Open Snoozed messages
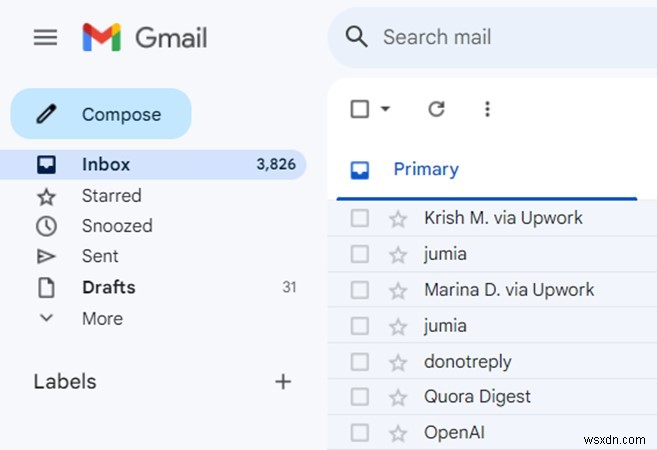The image size is (657, 450). pos(153,226)
